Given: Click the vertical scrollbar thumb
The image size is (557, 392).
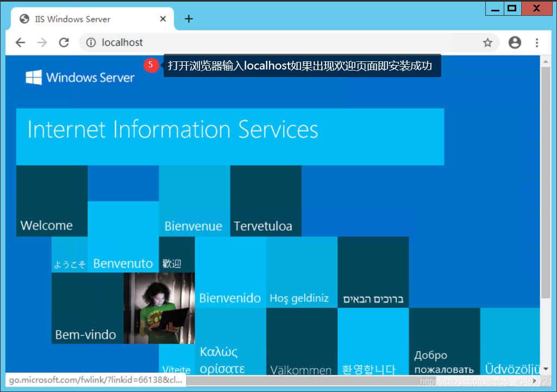Looking at the screenshot, I should tap(546, 182).
